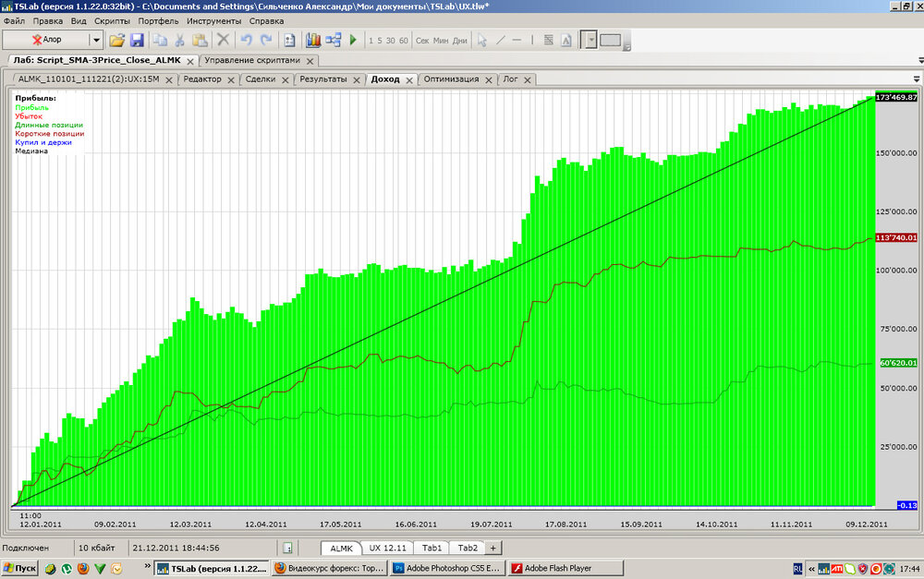Open Adobe Photoshop CS5 from taskbar

(446, 568)
